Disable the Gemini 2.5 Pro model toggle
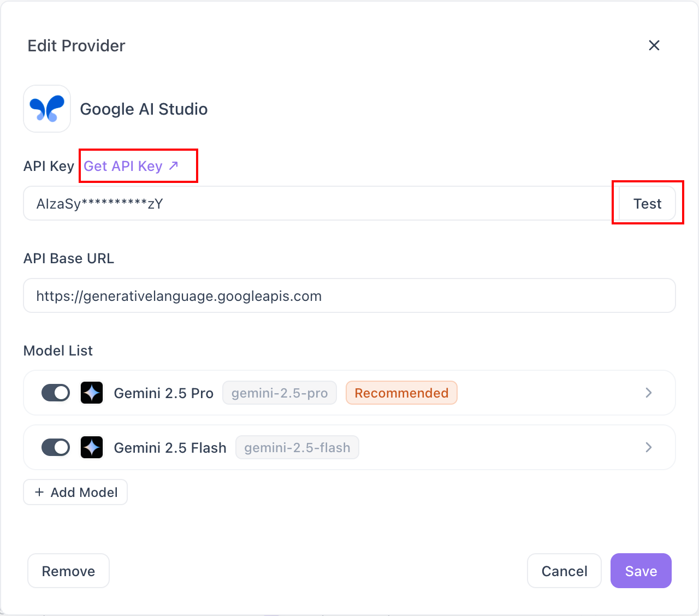The width and height of the screenshot is (699, 616). click(56, 393)
